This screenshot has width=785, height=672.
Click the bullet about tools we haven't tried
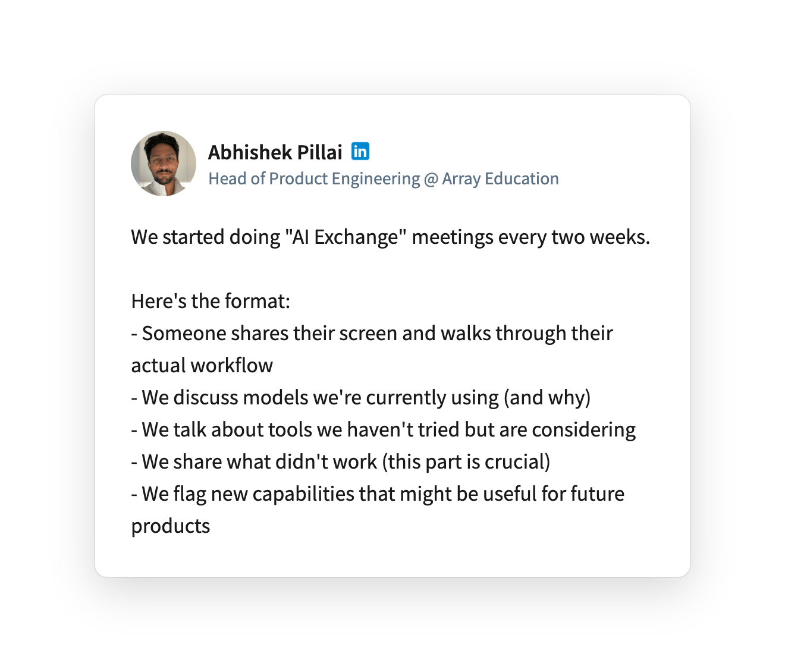click(x=384, y=429)
